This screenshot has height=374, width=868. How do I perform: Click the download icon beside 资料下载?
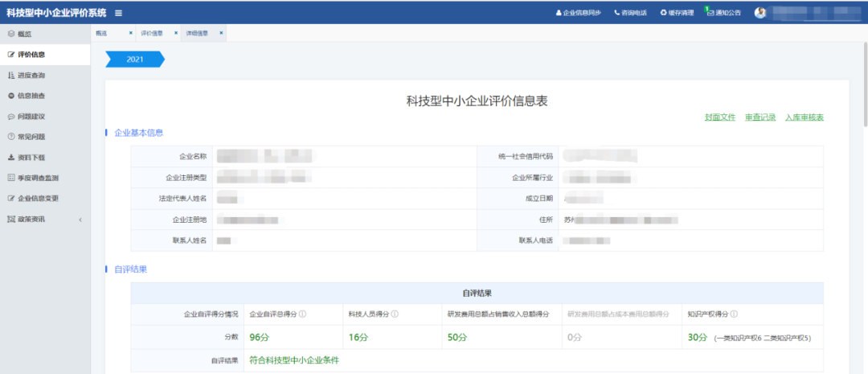click(x=11, y=158)
